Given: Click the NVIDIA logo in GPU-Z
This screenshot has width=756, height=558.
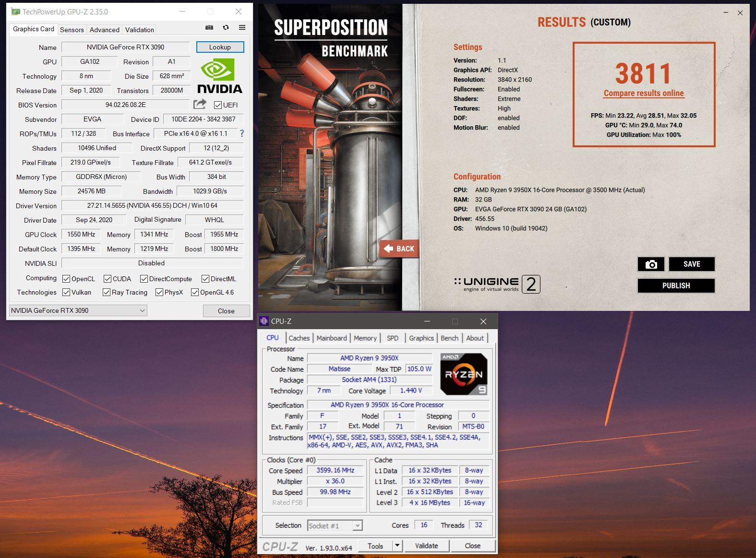Looking at the screenshot, I should pyautogui.click(x=220, y=76).
